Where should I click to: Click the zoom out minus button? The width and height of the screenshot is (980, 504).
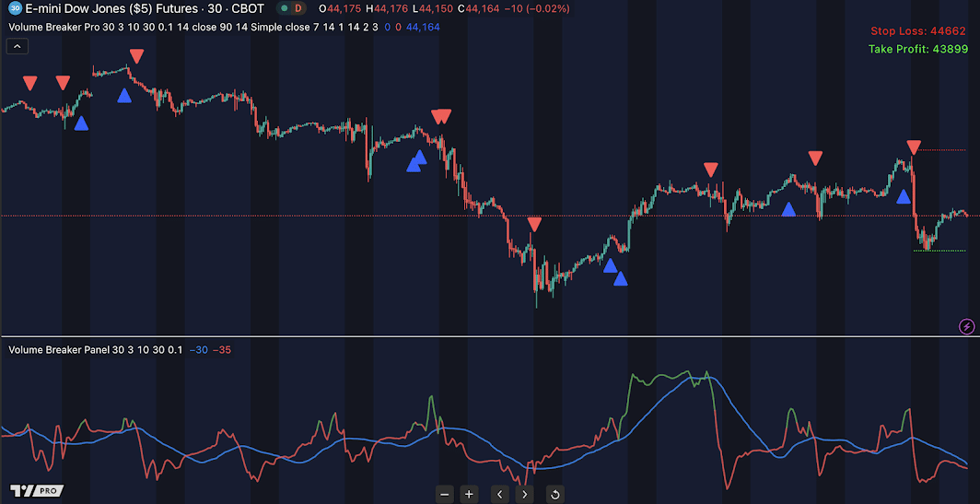click(x=445, y=494)
